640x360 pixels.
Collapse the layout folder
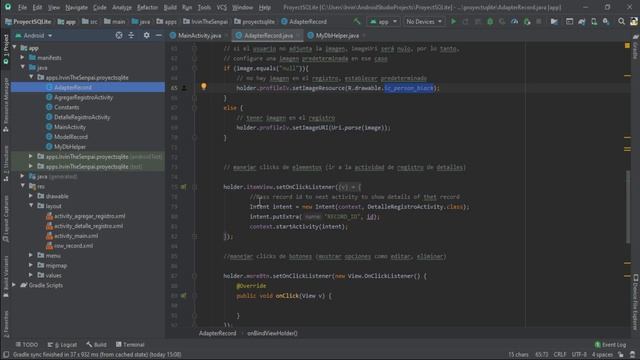point(31,206)
